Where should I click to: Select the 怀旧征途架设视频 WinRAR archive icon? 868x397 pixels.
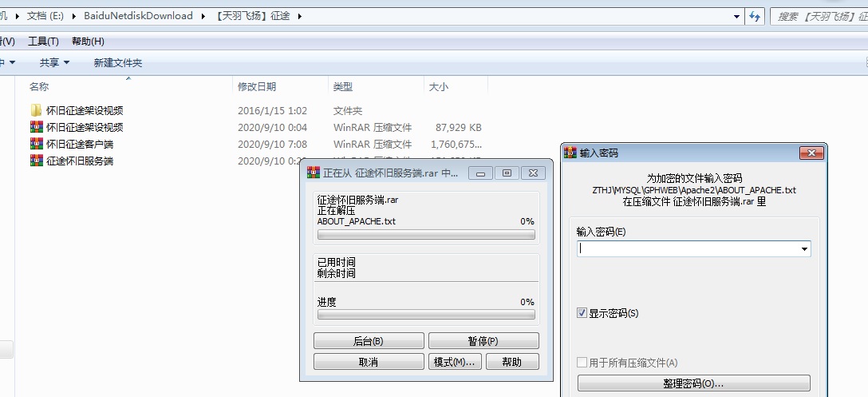[37, 127]
